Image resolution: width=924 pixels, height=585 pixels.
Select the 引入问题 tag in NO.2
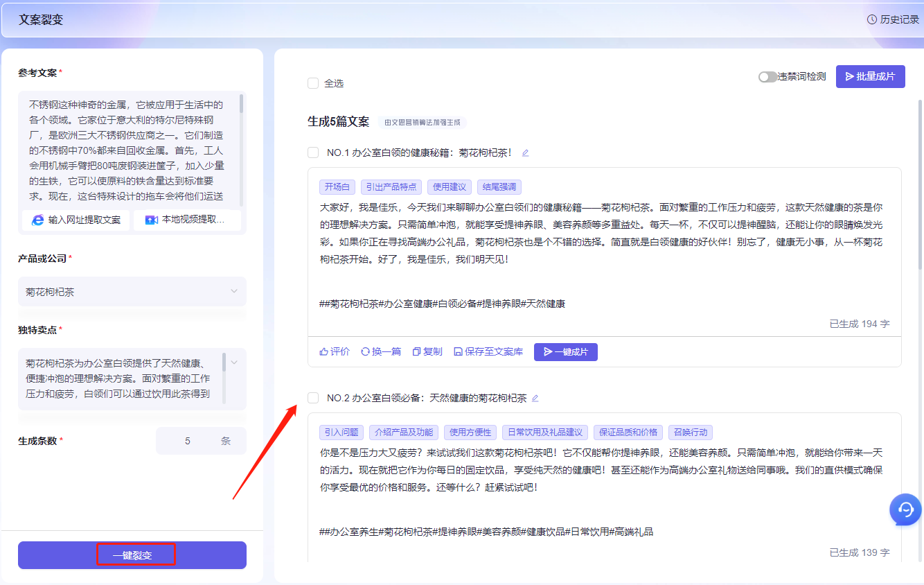341,433
